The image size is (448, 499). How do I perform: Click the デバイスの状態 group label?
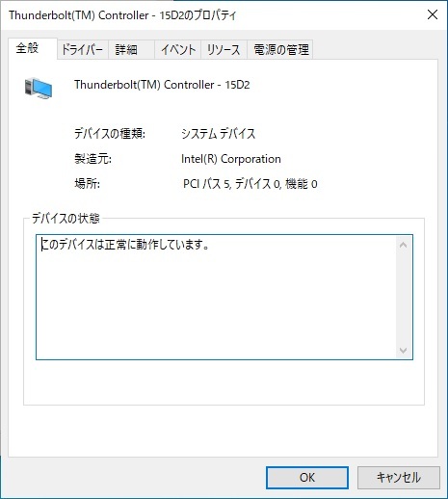point(66,219)
